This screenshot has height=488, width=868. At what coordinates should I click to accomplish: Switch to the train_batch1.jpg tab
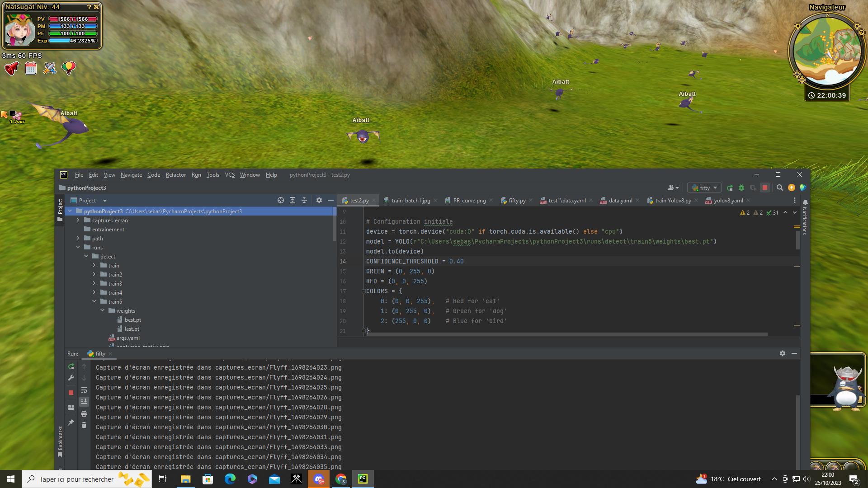410,201
